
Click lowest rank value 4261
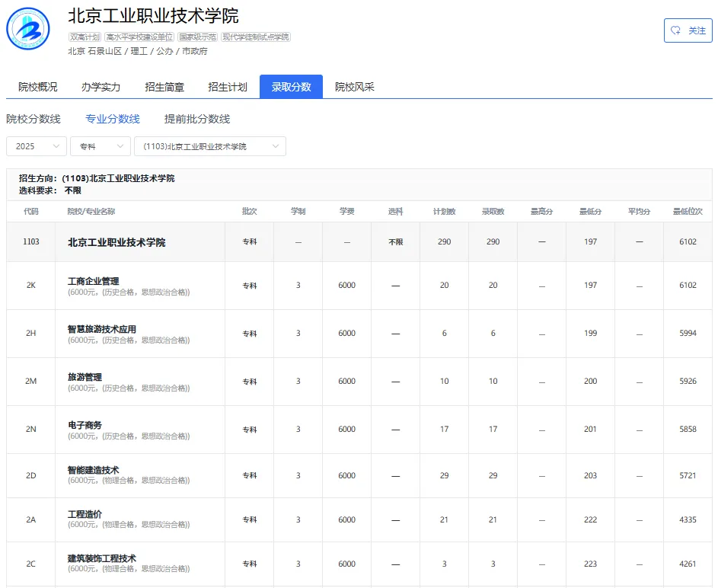(x=688, y=564)
